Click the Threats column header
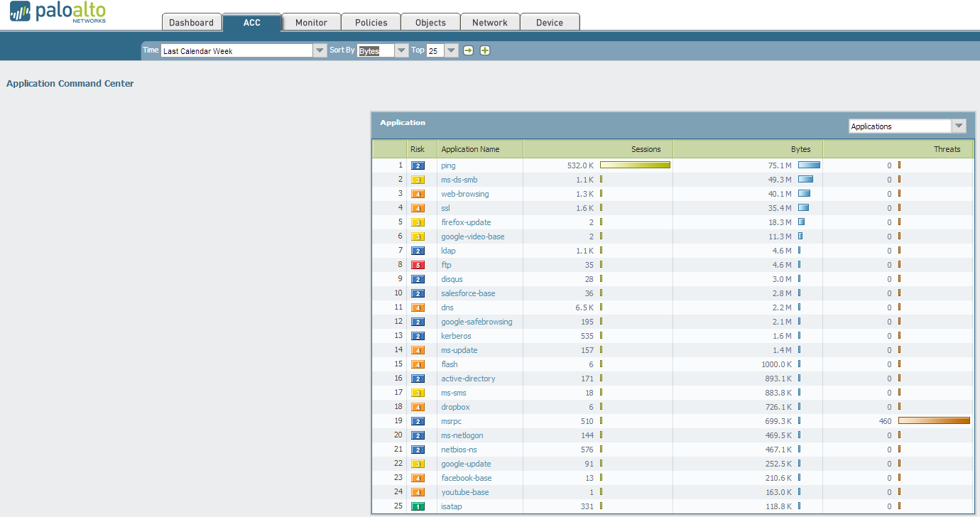Viewport: 980px width, 517px height. (898, 149)
